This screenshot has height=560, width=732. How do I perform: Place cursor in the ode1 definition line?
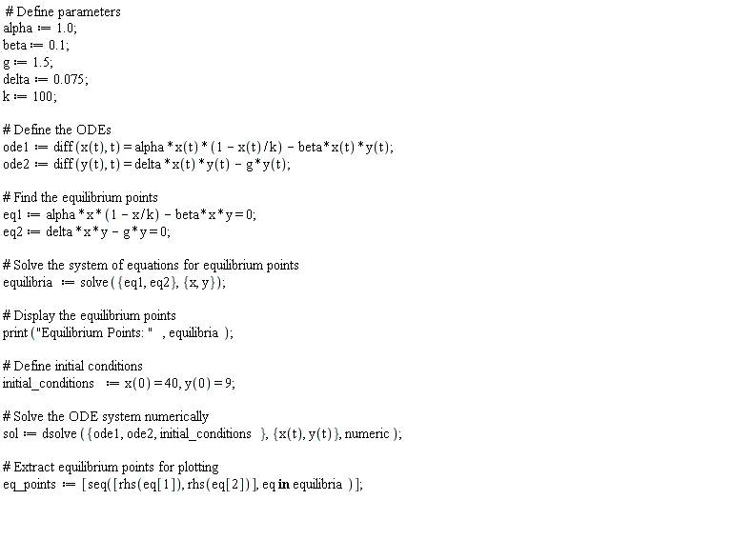tap(198, 148)
